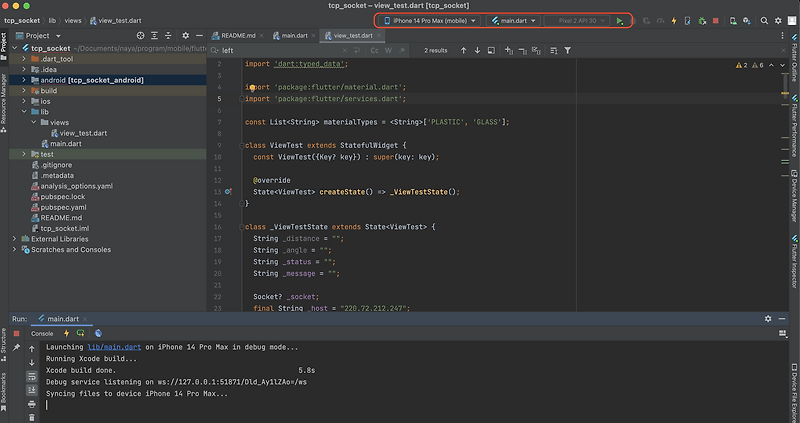Open Search Everywhere magnifier icon

pos(763,20)
